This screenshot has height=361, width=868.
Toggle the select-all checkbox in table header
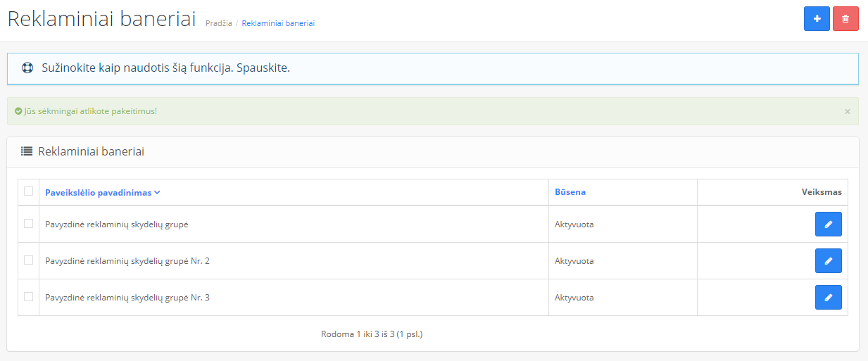point(28,191)
